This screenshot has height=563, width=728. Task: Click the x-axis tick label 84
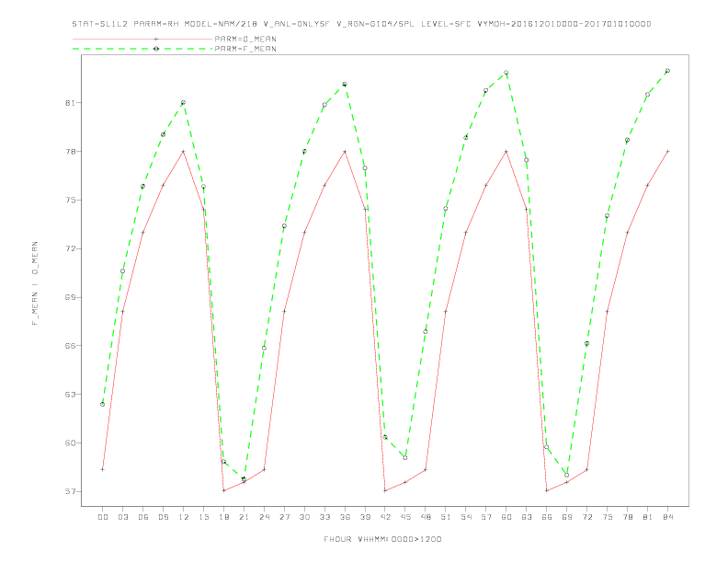668,517
